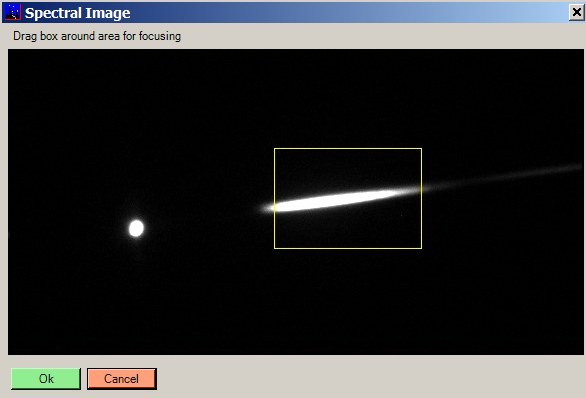This screenshot has width=586, height=398.
Task: Select the bright round star spot
Action: click(x=136, y=228)
